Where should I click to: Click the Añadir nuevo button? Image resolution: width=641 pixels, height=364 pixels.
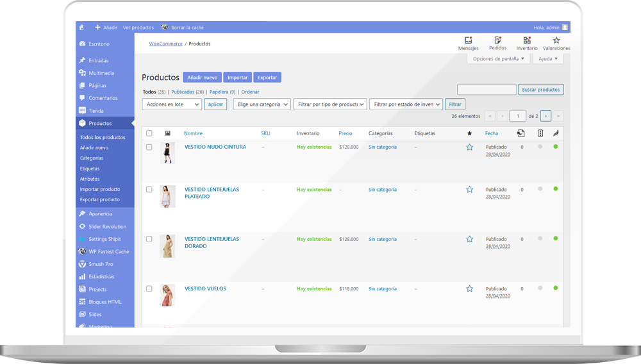click(203, 77)
